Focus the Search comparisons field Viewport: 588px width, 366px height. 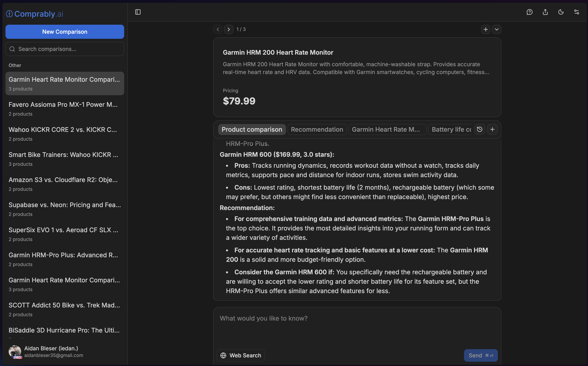[x=65, y=49]
